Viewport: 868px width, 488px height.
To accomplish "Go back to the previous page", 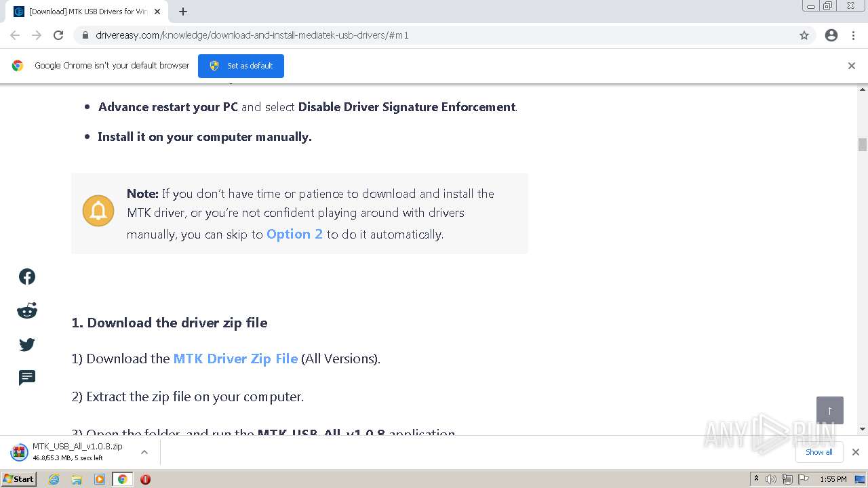I will (15, 35).
